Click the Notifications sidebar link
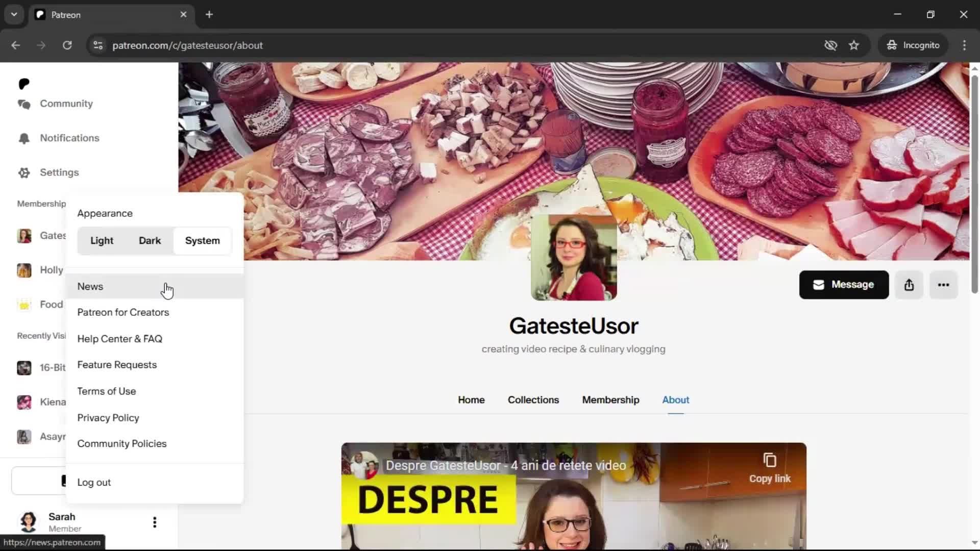Viewport: 980px width, 551px height. 69,138
